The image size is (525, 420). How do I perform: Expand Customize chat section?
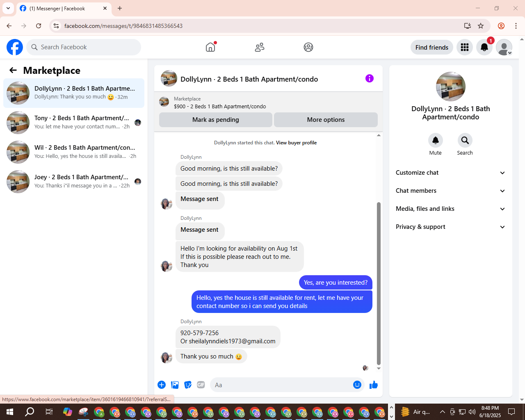tap(450, 173)
